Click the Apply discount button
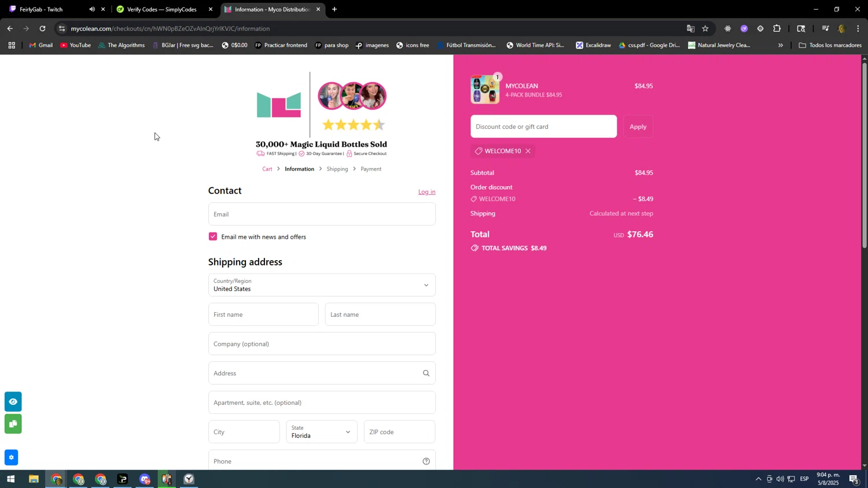This screenshot has height=488, width=868. point(638,127)
